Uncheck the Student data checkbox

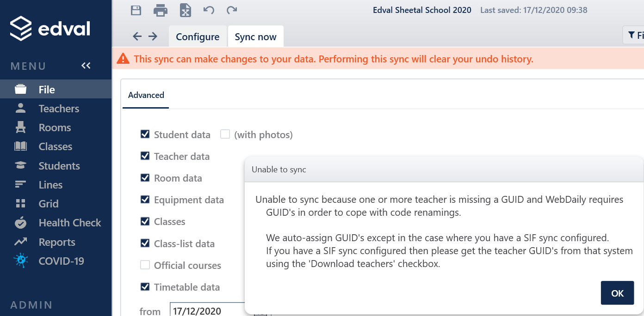point(145,134)
